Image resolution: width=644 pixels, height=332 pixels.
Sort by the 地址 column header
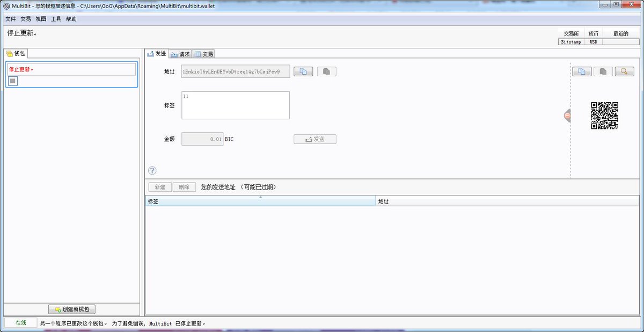pyautogui.click(x=507, y=201)
